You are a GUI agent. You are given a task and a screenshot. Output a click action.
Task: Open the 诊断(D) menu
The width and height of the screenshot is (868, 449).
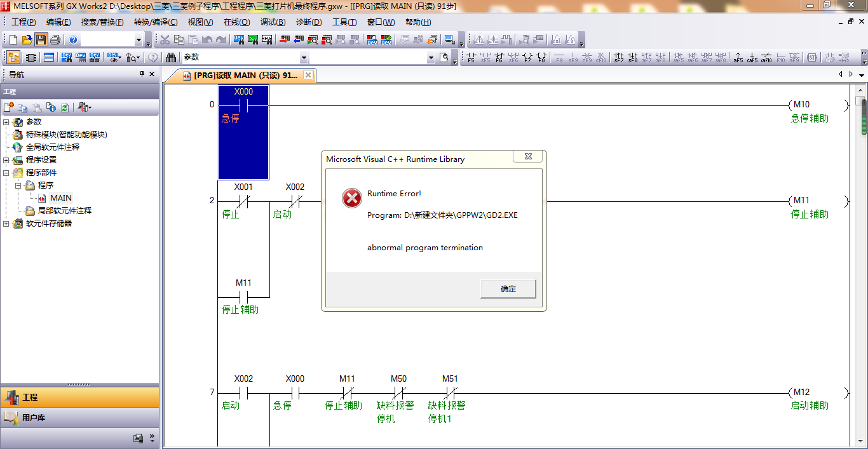point(309,22)
